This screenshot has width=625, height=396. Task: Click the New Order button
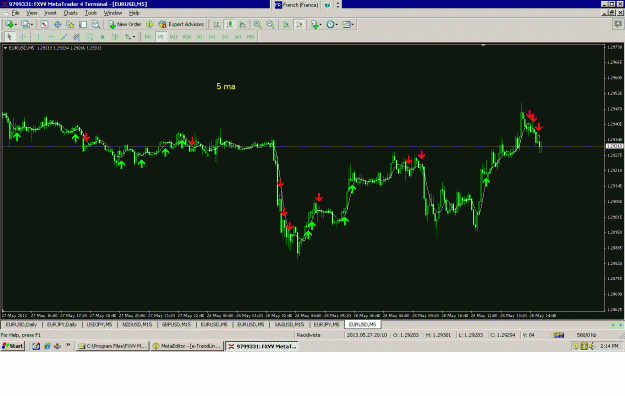click(x=125, y=24)
